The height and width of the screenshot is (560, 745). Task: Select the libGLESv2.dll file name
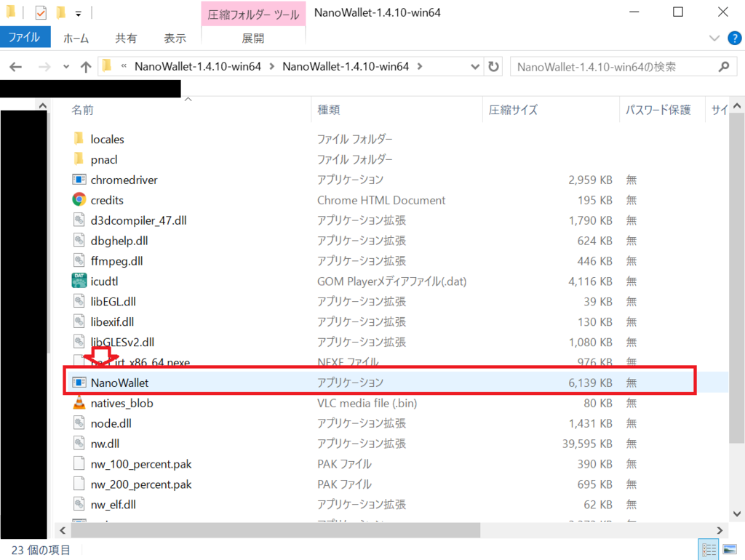click(122, 342)
